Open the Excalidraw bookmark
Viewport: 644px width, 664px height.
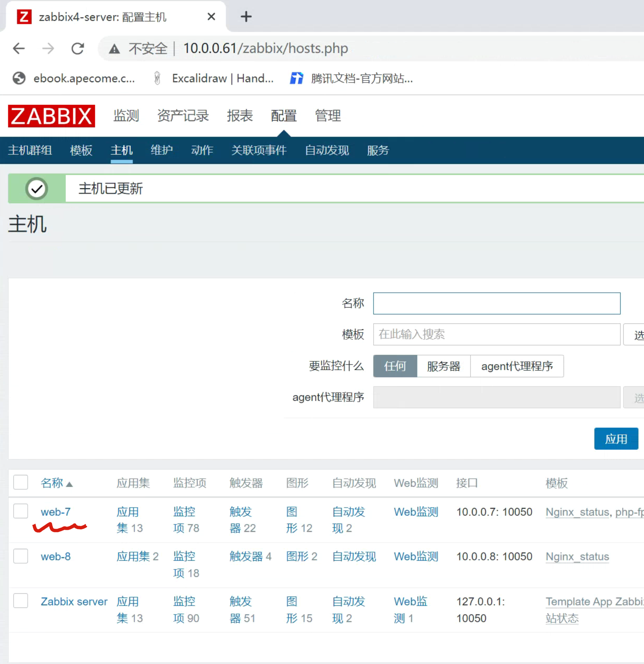(222, 78)
